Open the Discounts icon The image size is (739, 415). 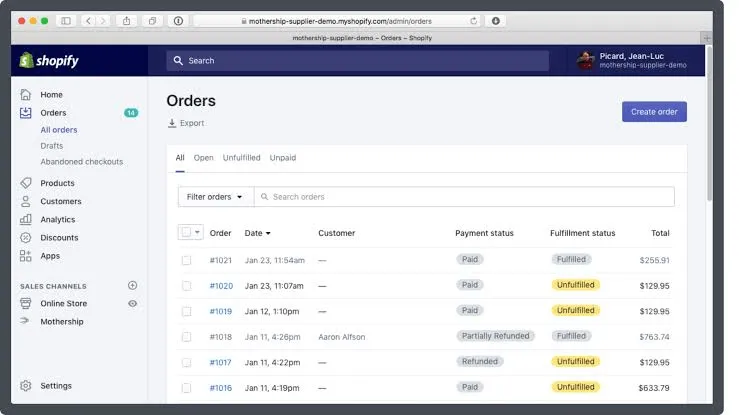click(x=25, y=237)
